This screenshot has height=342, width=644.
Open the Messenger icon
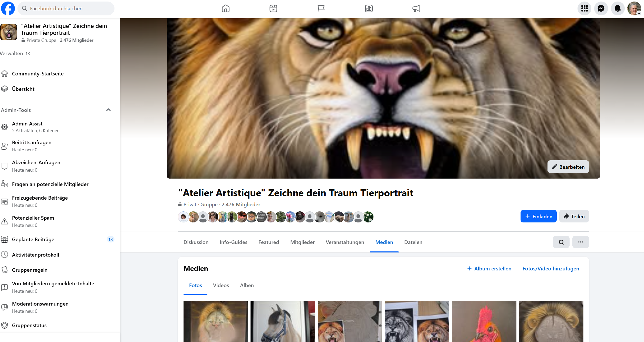point(601,8)
